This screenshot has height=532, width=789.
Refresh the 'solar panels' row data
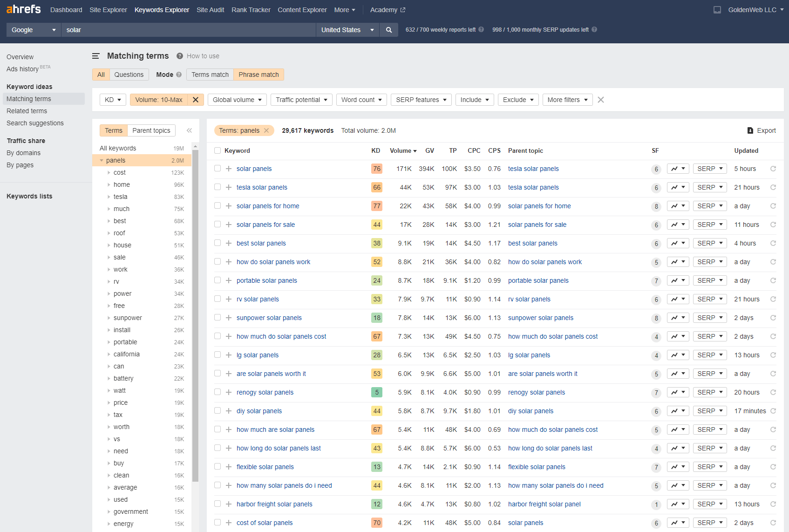773,169
